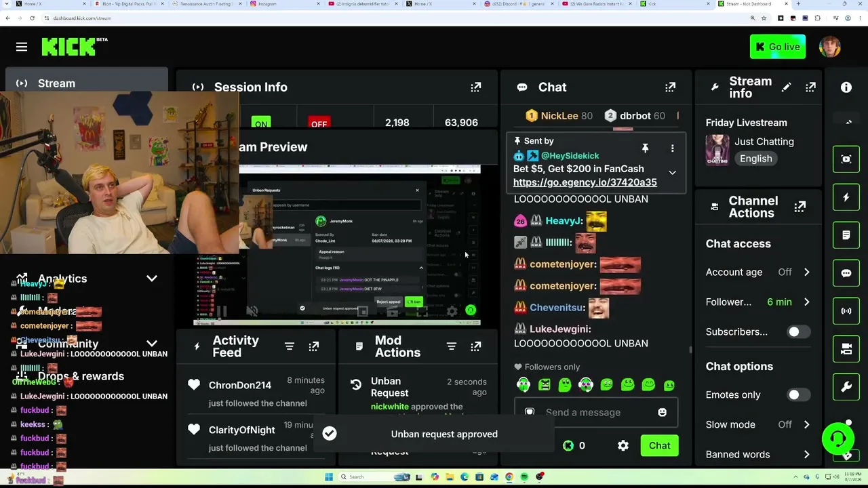This screenshot has height=488, width=868.
Task: Click the green Chat send button
Action: pos(659,445)
